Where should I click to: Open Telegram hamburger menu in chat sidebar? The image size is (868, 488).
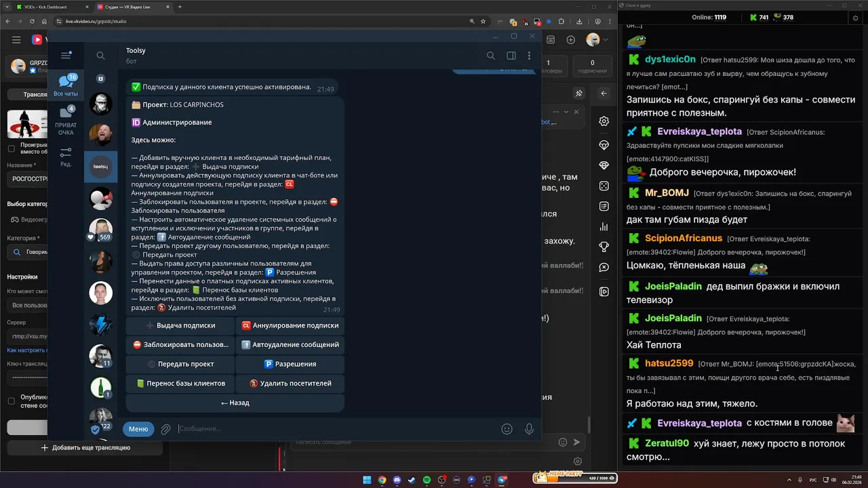click(x=65, y=56)
